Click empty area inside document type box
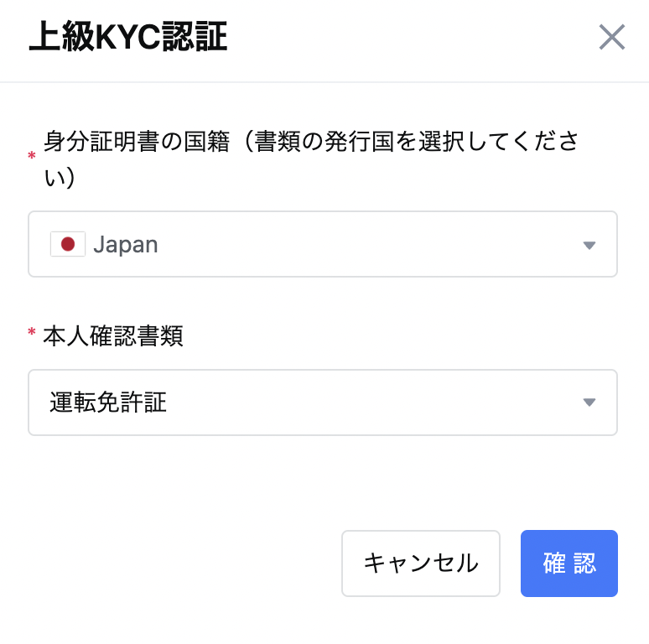The width and height of the screenshot is (649, 644). [x=372, y=402]
